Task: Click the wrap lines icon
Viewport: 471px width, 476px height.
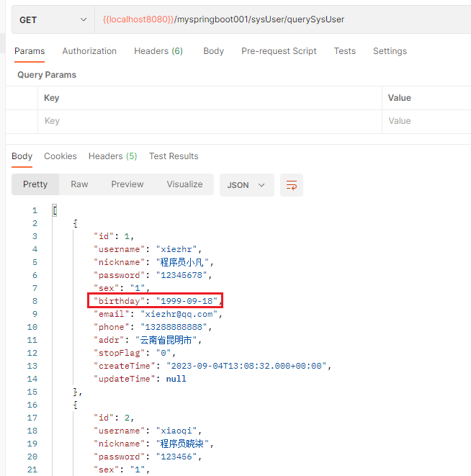Action: point(292,185)
